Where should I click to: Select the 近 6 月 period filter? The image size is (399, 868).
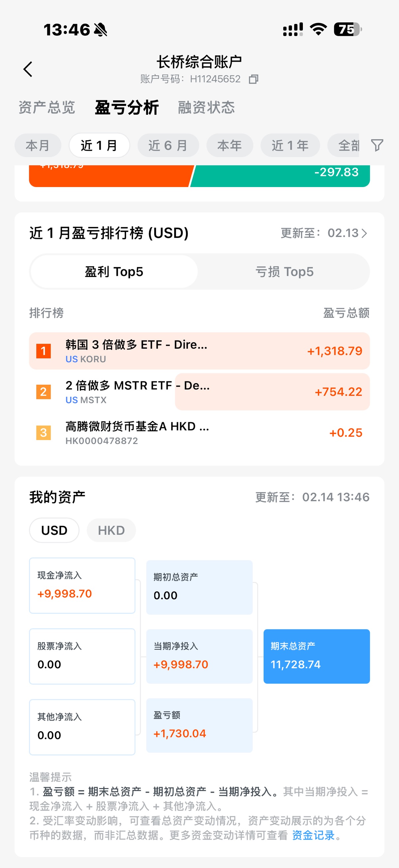click(x=168, y=145)
